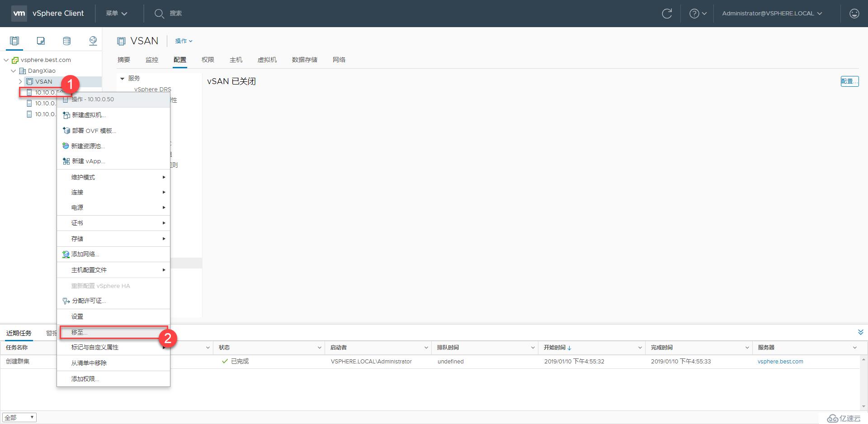Click the 分配许可证 icon in the context menu
The height and width of the screenshot is (424, 868).
point(66,301)
